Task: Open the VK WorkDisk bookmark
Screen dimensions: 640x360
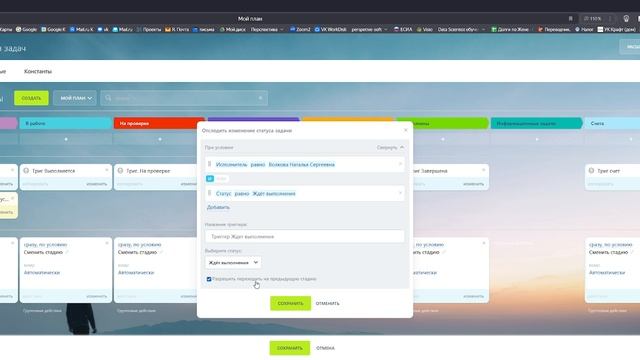Action: point(331,29)
